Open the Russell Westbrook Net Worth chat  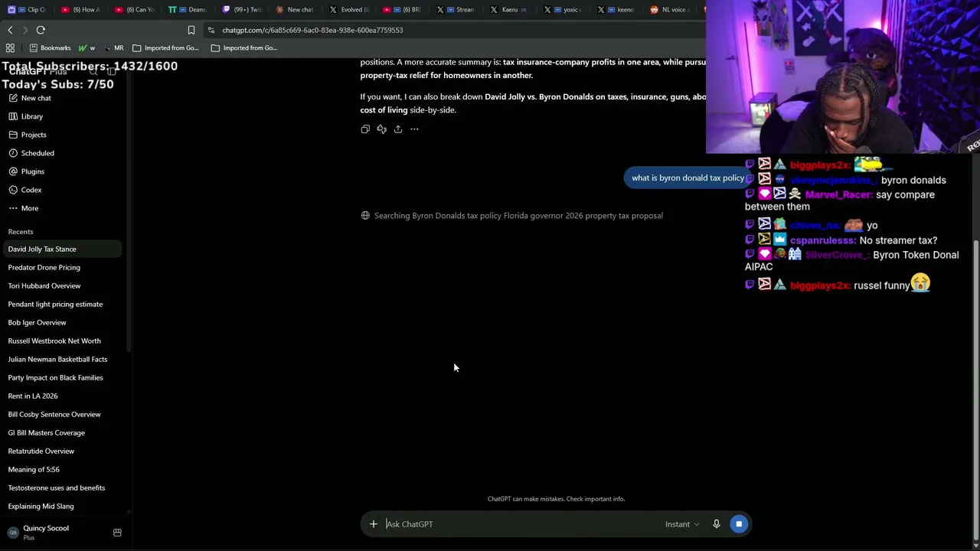[61, 341]
